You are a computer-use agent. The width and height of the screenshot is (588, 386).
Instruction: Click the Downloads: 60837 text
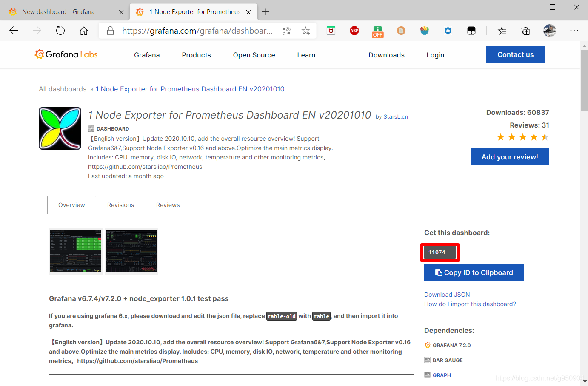517,112
